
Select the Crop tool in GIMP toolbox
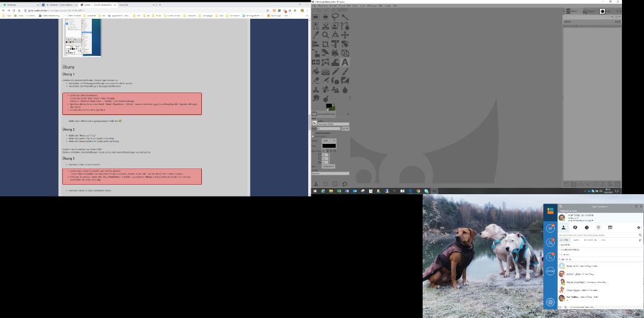pyautogui.click(x=325, y=44)
